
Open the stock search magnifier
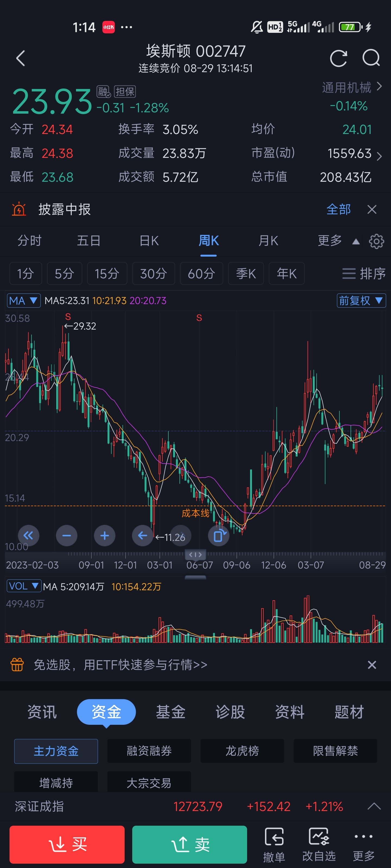tap(371, 58)
